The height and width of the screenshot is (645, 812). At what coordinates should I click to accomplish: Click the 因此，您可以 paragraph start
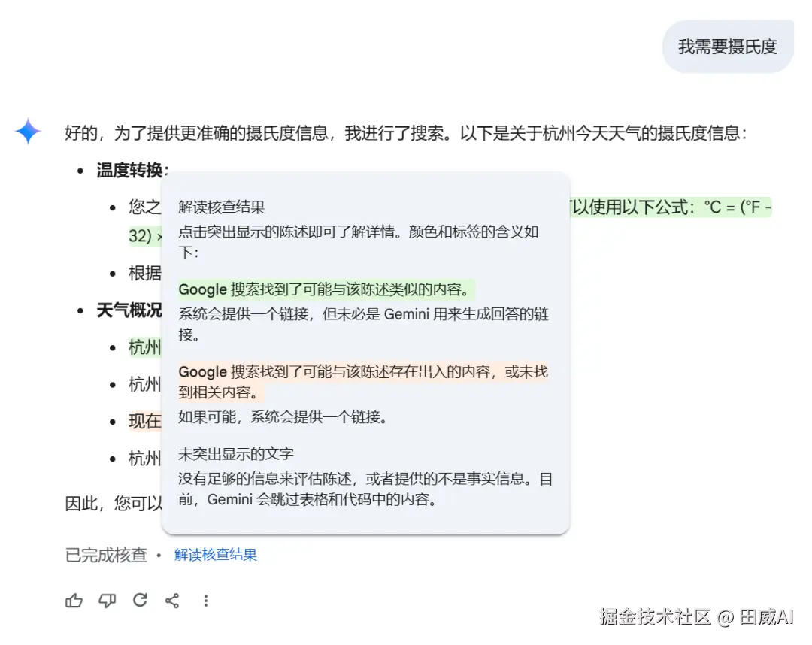tap(114, 503)
